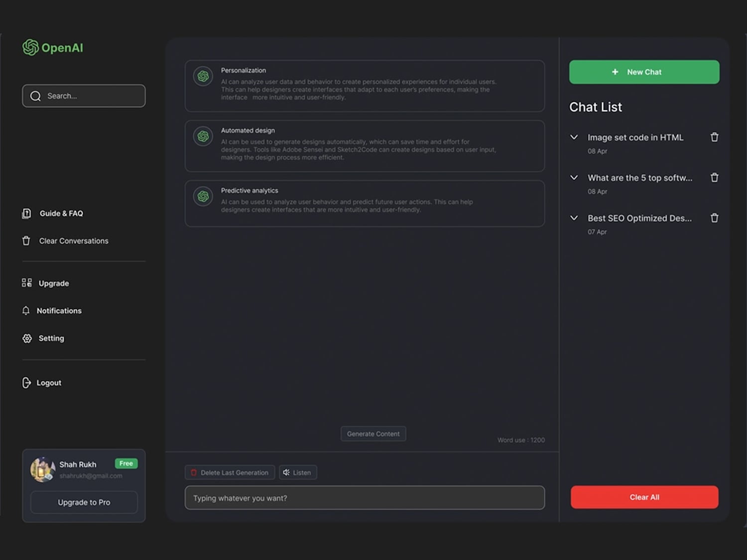Viewport: 747px width, 560px height.
Task: Focus the Search field
Action: click(84, 96)
